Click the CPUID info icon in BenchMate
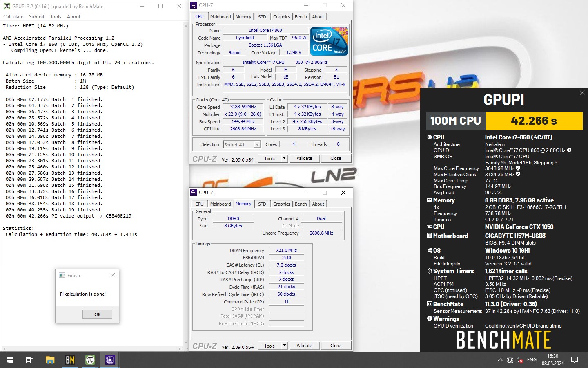This screenshot has width=588, height=368. coord(569,150)
